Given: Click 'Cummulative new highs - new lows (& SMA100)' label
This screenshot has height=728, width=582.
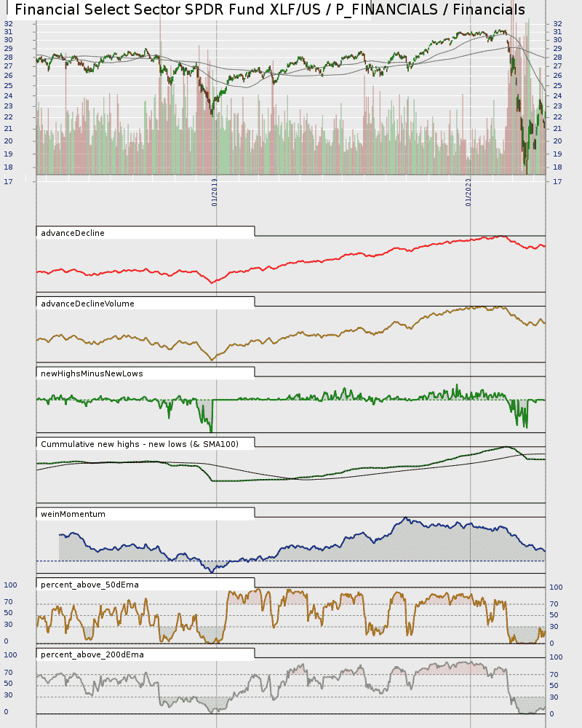Looking at the screenshot, I should [140, 444].
